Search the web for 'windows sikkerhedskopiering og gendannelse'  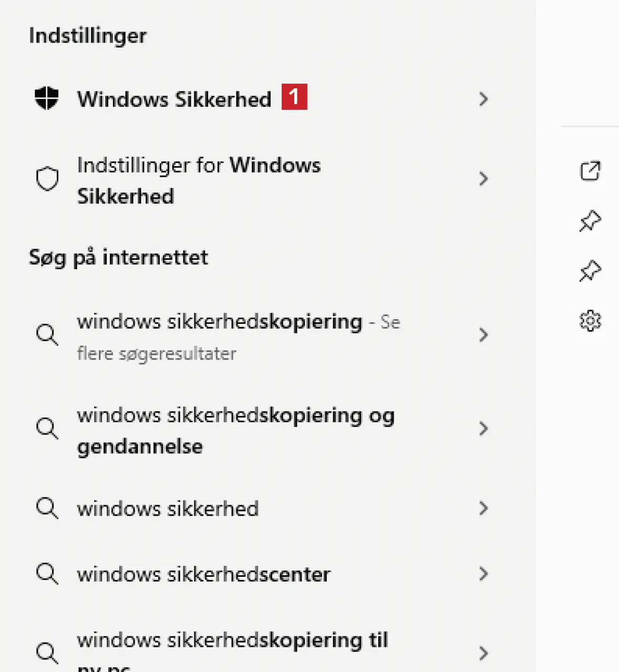pyautogui.click(x=235, y=431)
